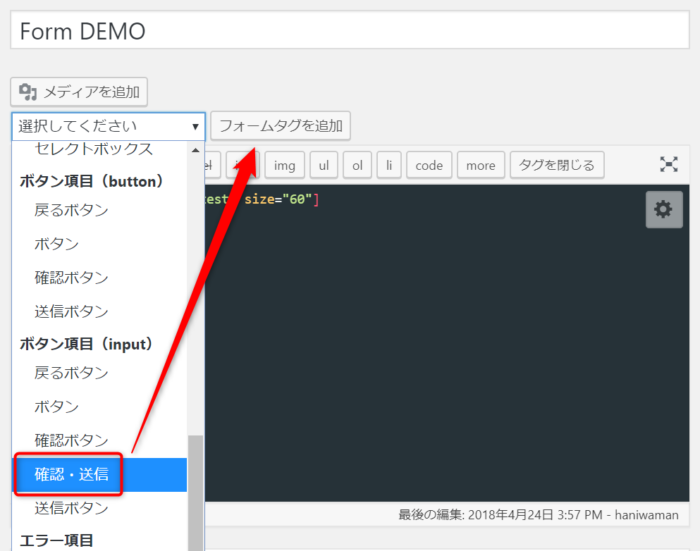Select 確認ボタン under ボタン項目（button）
This screenshot has width=700, height=551.
coord(72,277)
